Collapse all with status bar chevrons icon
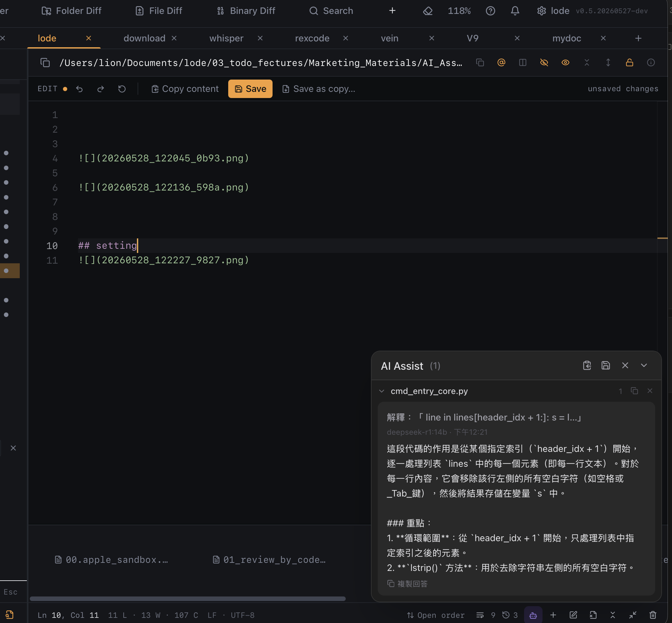672x623 pixels. click(x=613, y=615)
